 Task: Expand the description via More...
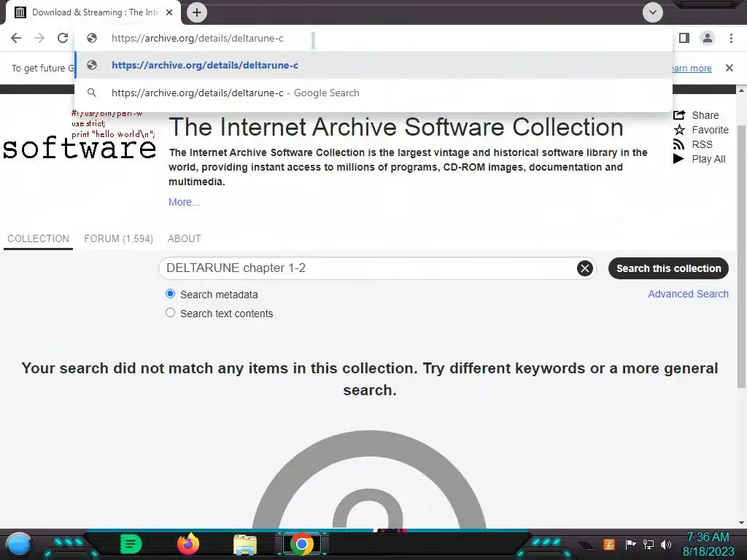point(185,202)
